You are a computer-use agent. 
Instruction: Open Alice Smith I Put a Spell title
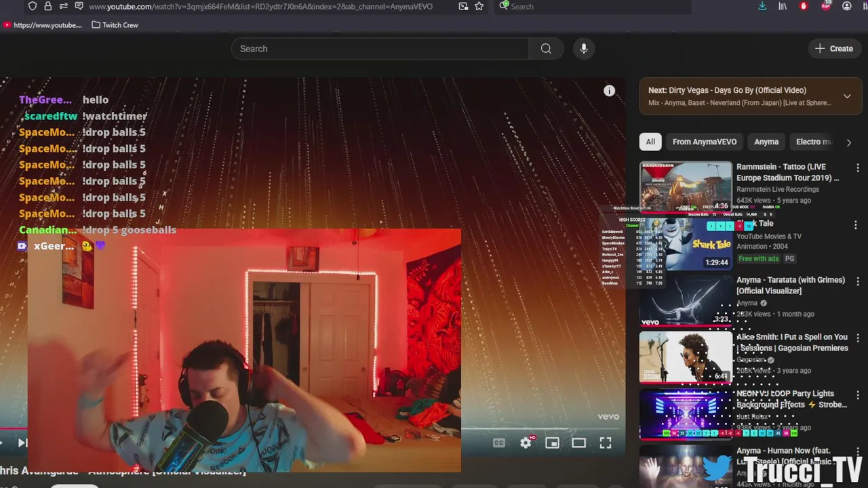coord(792,342)
